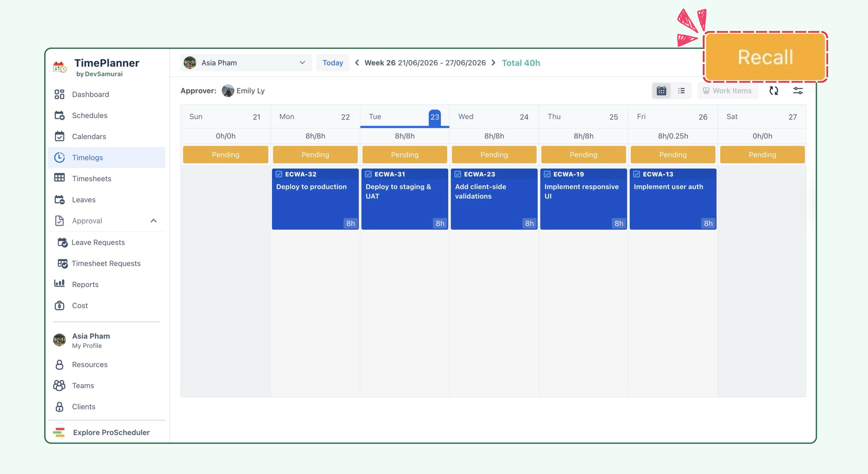868x474 pixels.
Task: Click Pending status for Sunday
Action: pos(226,155)
